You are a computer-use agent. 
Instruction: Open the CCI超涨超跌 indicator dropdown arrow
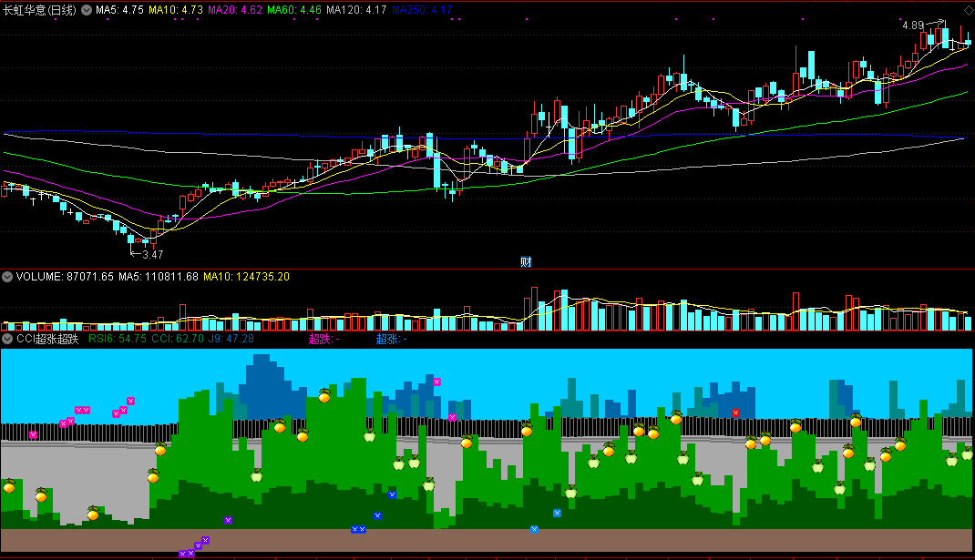tap(7, 339)
